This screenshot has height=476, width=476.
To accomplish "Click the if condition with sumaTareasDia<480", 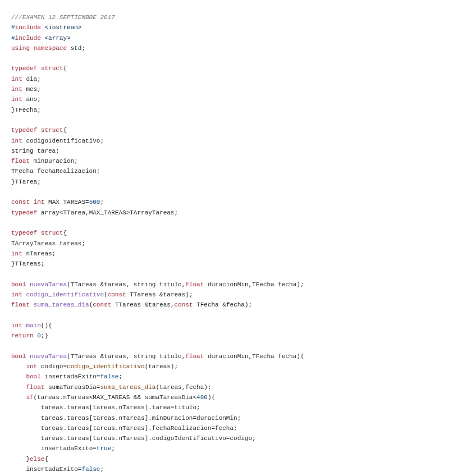I will (121, 397).
